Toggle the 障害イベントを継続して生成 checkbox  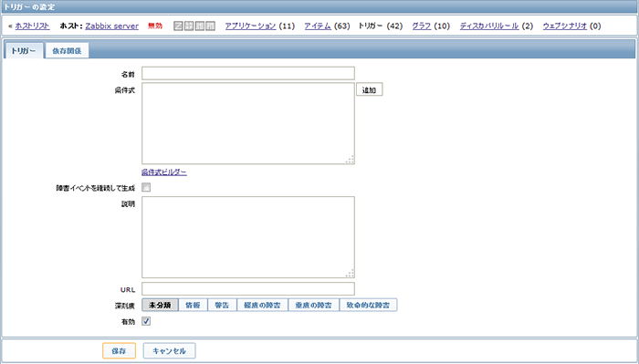click(x=146, y=187)
